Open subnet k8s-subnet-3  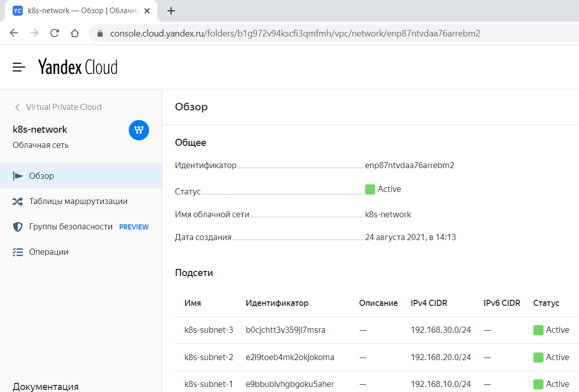(208, 330)
